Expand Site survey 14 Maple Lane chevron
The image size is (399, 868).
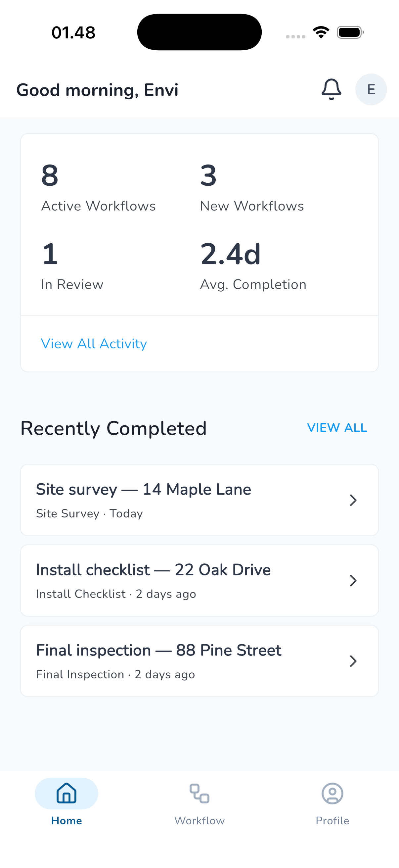tap(353, 500)
